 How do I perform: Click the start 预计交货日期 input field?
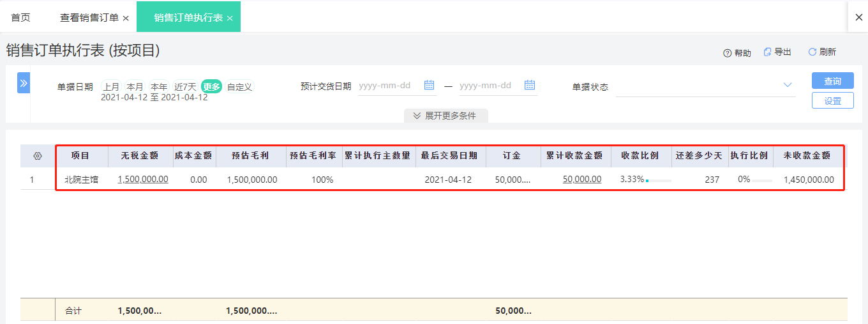(x=389, y=86)
